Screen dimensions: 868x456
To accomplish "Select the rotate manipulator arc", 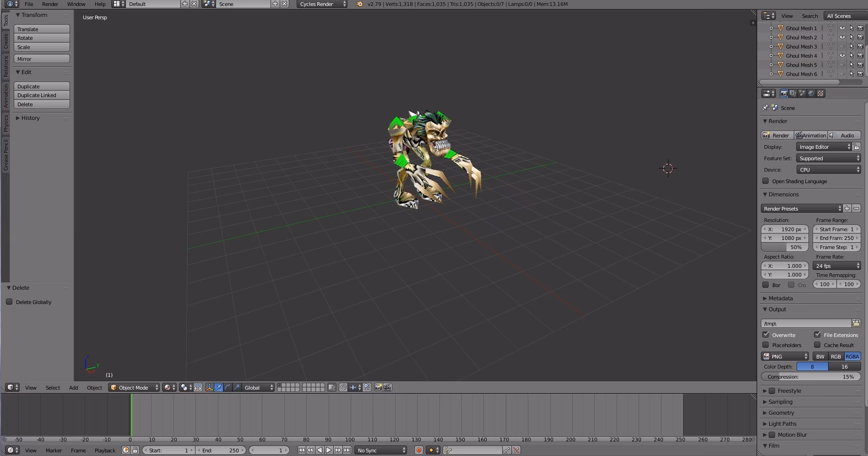I will (228, 387).
